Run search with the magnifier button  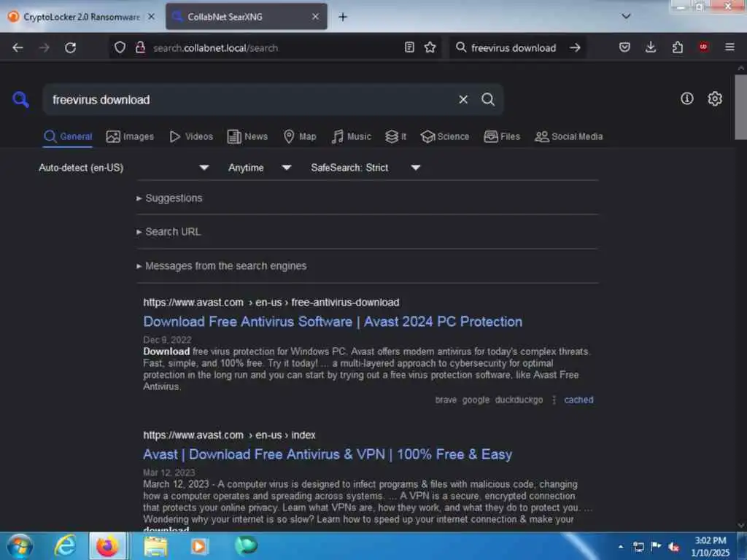coord(488,99)
